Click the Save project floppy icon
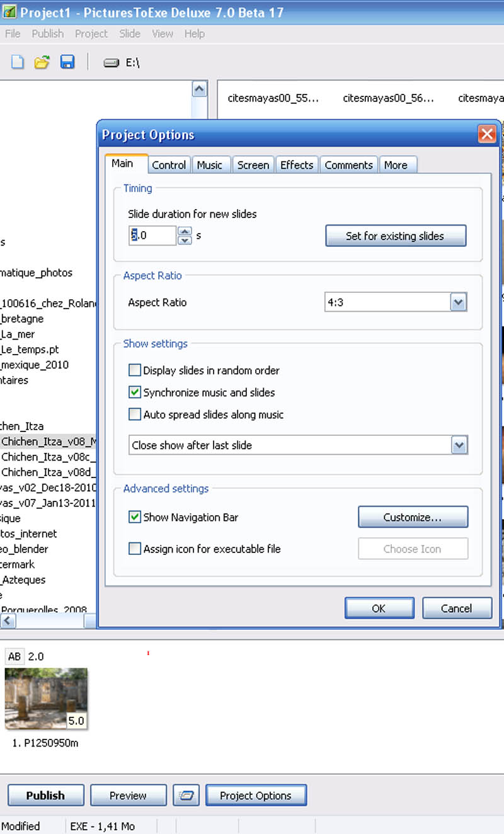 point(67,62)
